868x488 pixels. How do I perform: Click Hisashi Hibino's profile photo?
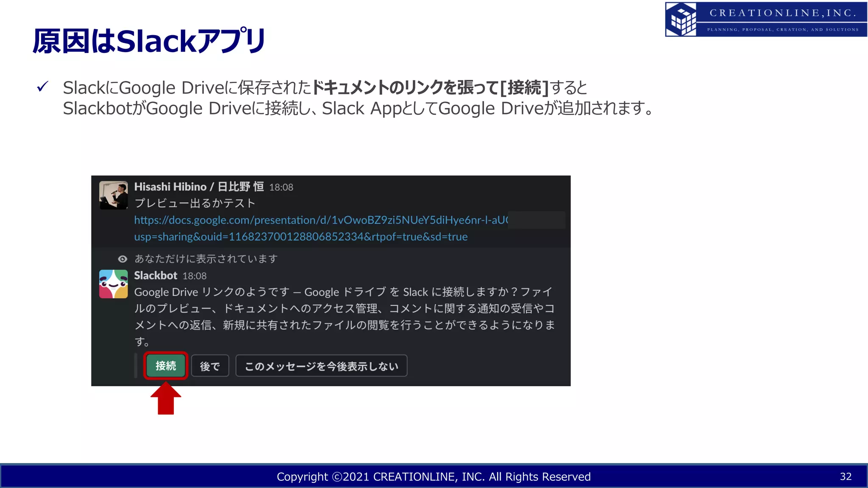click(114, 195)
